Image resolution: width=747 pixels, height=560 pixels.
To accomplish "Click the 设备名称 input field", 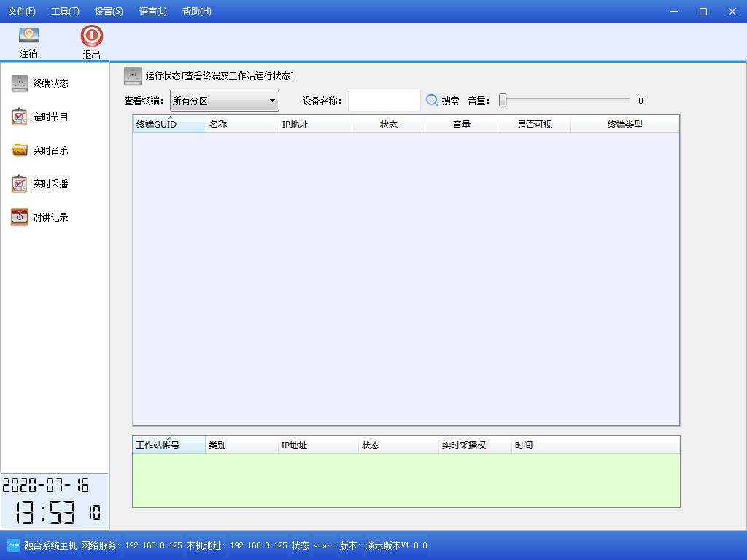I will pos(384,101).
